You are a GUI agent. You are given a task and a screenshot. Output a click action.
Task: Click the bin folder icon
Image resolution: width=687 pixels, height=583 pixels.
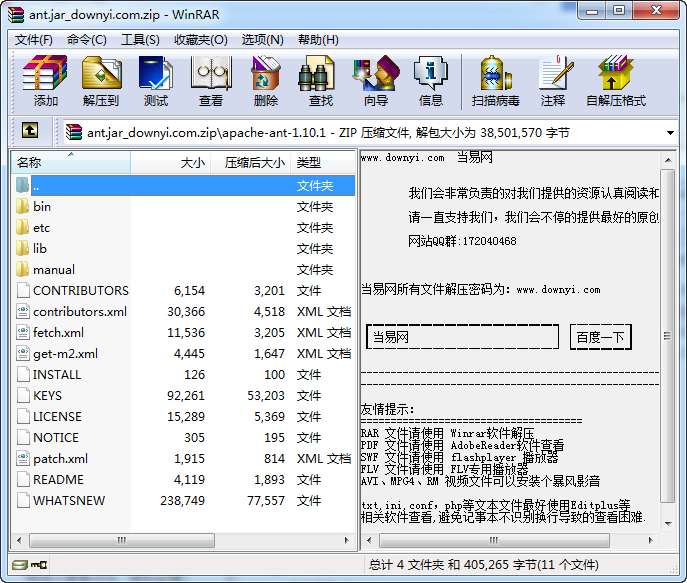(22, 206)
